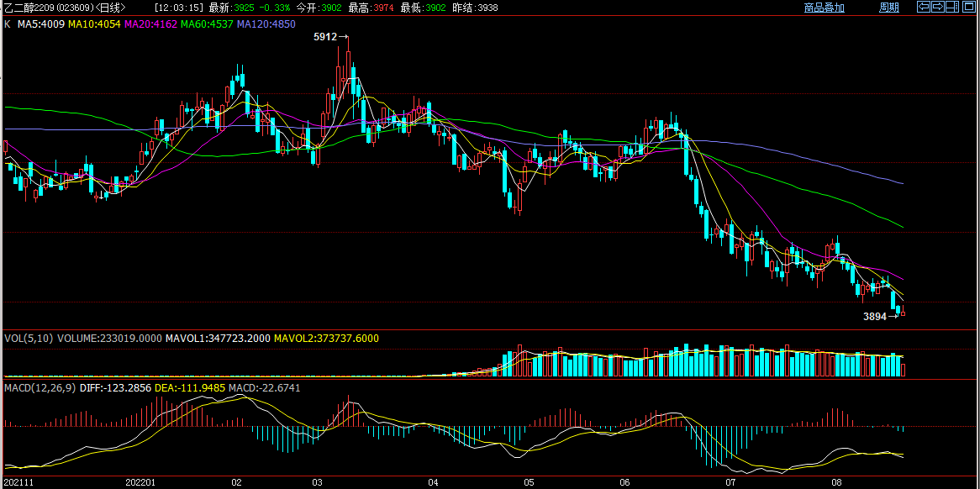Select the MA5:4009 indicator label
This screenshot has width=980, height=489.
pos(41,24)
